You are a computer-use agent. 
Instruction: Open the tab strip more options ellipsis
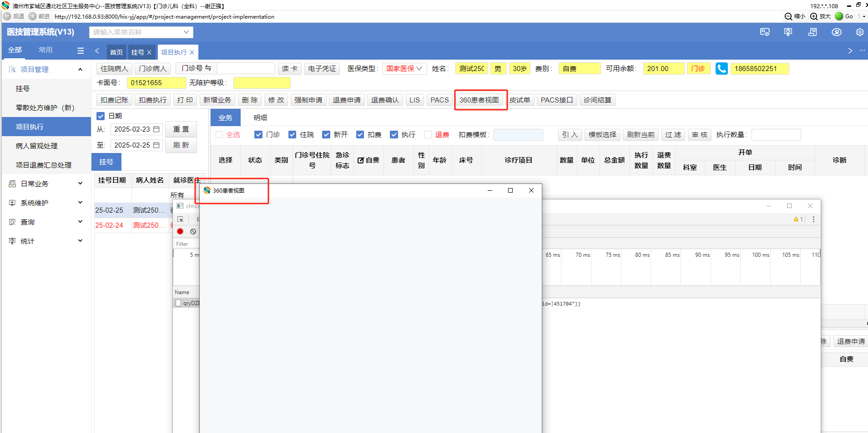862,51
